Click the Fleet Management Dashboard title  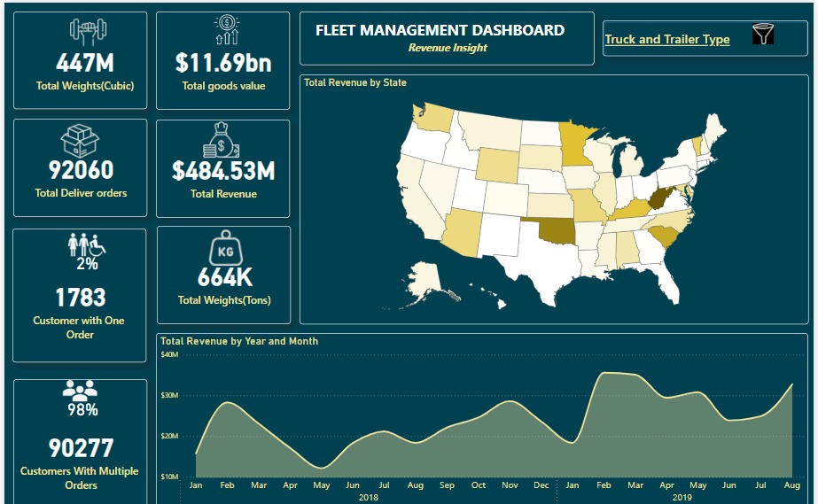click(x=440, y=30)
